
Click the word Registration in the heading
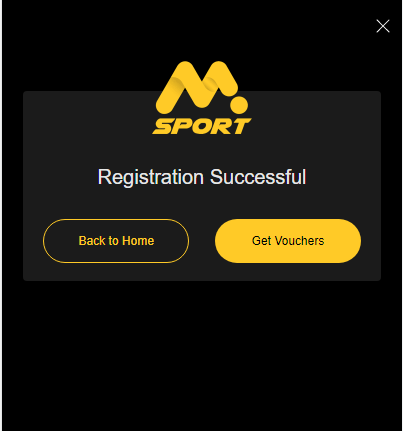coord(150,177)
